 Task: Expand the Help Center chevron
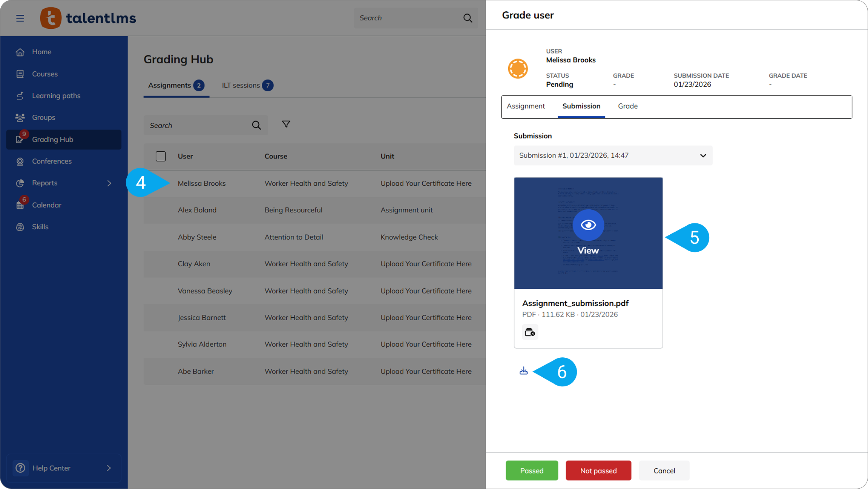tap(109, 468)
